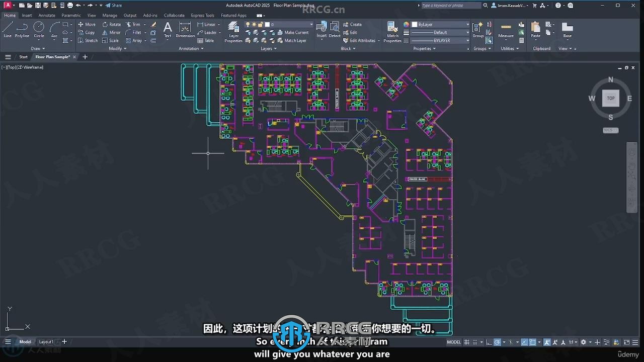Select the Polyline tool
This screenshot has height=362, width=644.
tap(22, 30)
